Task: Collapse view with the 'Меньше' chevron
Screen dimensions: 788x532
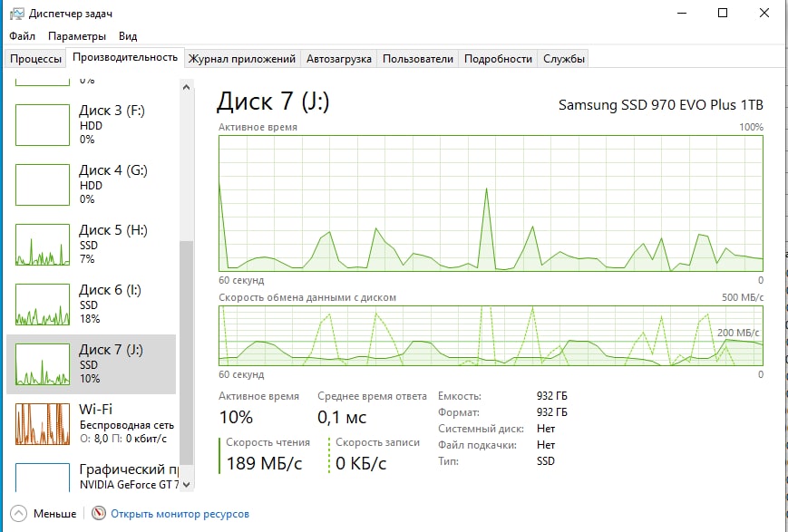Action: [19, 514]
